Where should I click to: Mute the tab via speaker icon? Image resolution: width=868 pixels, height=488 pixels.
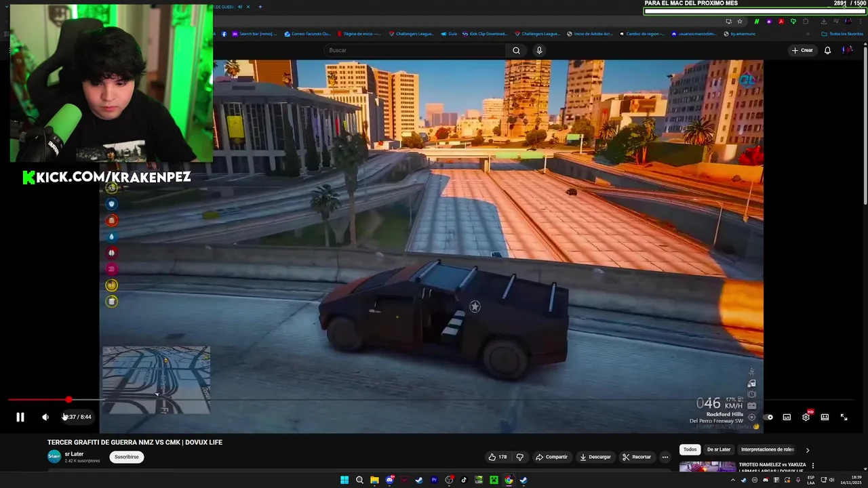point(240,7)
